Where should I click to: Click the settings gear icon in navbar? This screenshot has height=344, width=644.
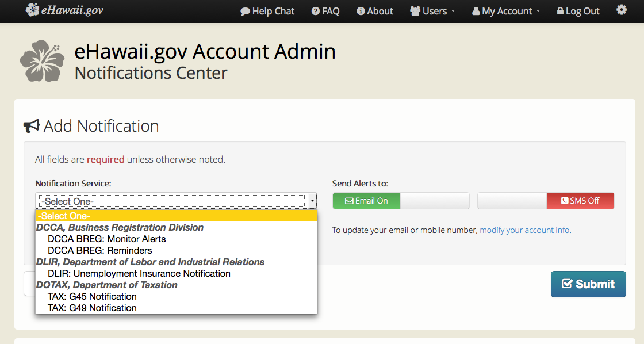pyautogui.click(x=622, y=10)
